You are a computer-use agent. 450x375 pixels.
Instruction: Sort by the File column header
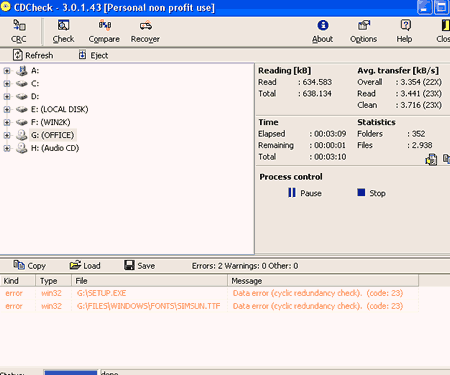point(150,281)
